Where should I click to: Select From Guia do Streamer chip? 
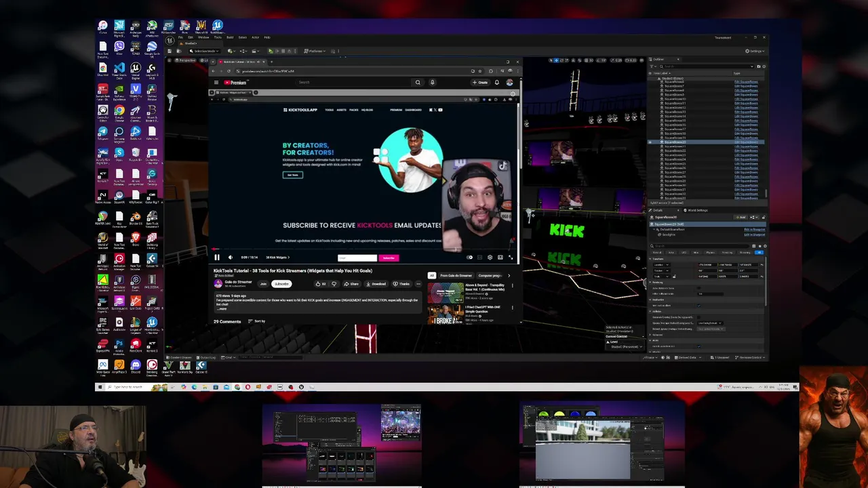[x=456, y=275]
